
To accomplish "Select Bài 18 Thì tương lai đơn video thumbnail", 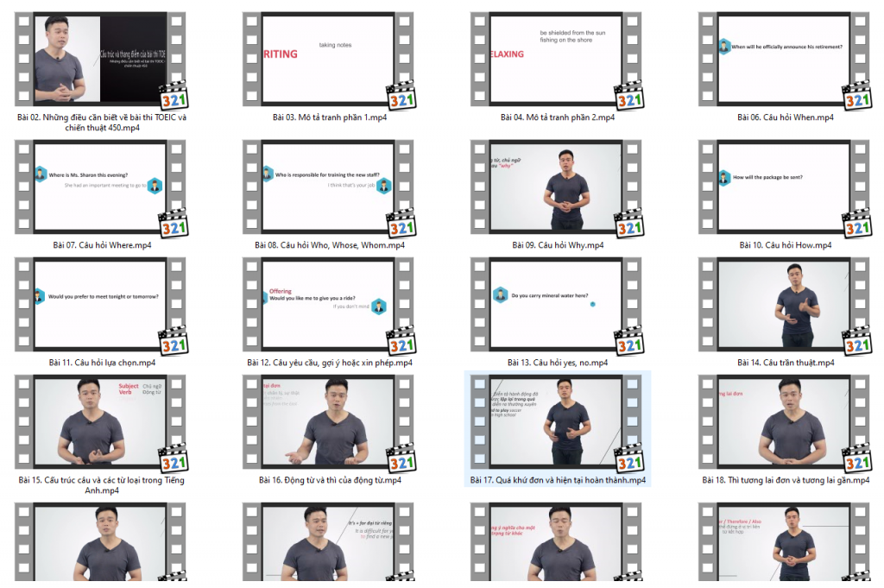I will click(x=785, y=422).
